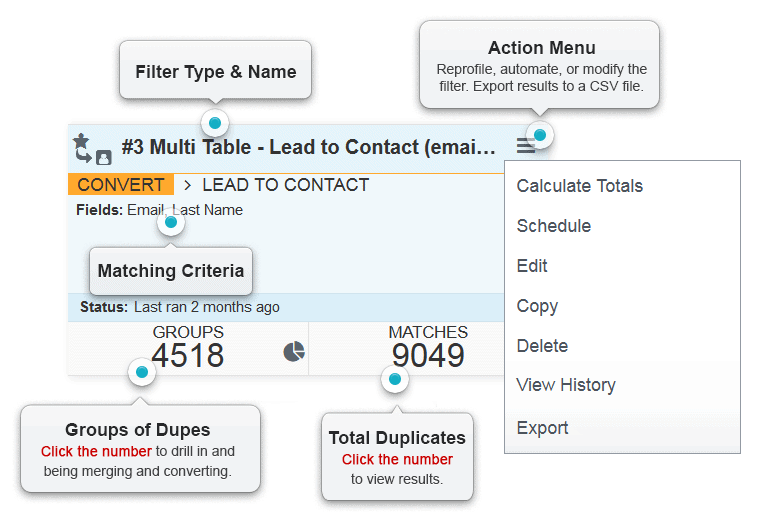Choose Export in the action menu

(542, 428)
